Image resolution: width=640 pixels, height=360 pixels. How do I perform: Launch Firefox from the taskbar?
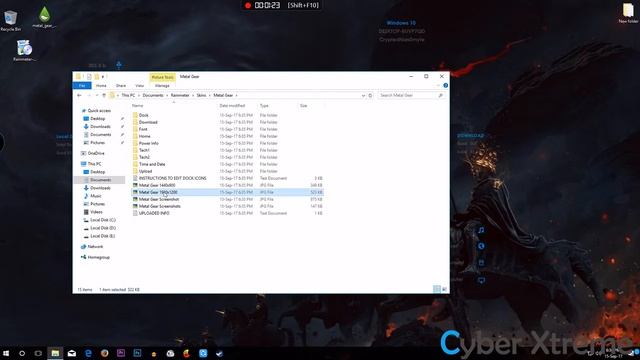pyautogui.click(x=104, y=353)
